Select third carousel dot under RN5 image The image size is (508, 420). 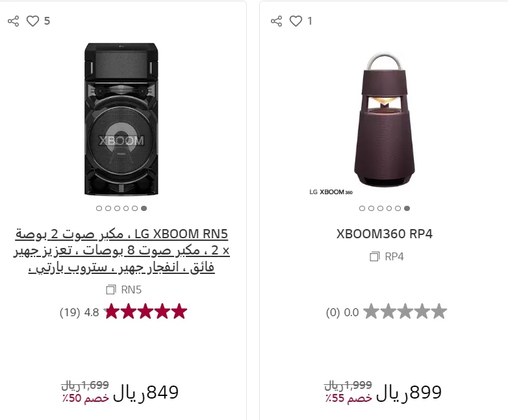pos(117,208)
